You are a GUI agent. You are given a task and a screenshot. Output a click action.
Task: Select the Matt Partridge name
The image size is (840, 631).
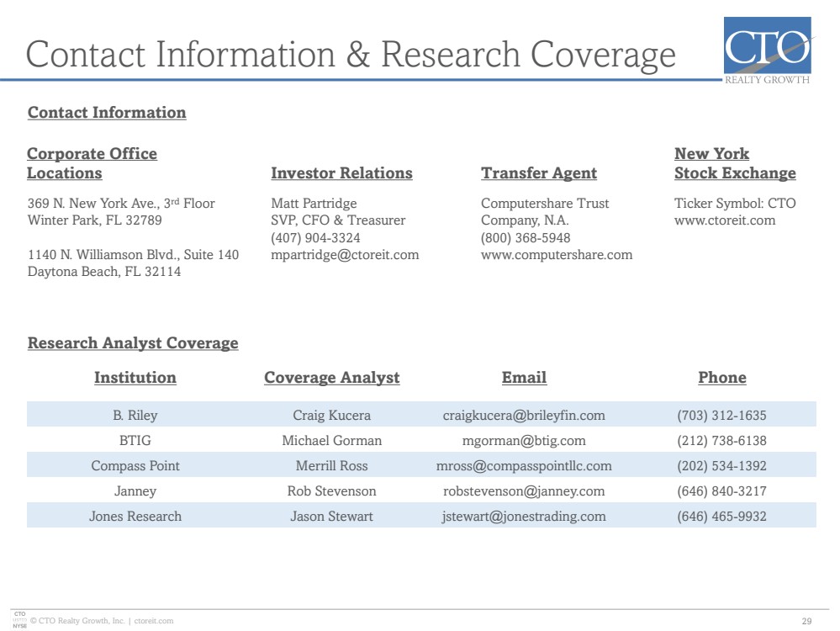[314, 204]
